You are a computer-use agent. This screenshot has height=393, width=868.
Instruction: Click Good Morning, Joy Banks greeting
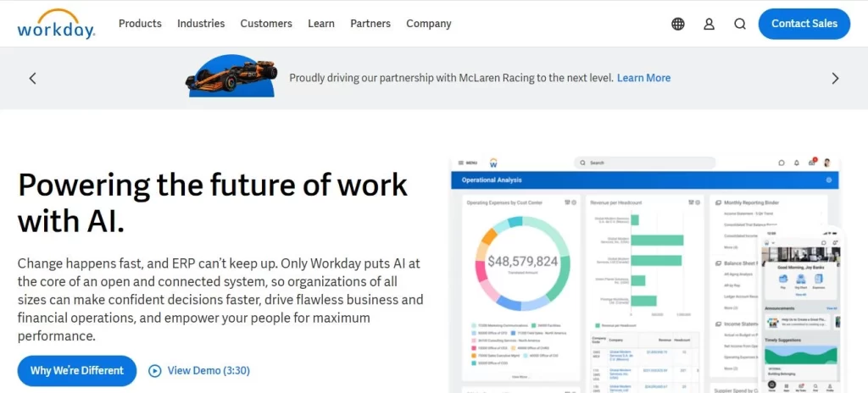[x=801, y=268]
